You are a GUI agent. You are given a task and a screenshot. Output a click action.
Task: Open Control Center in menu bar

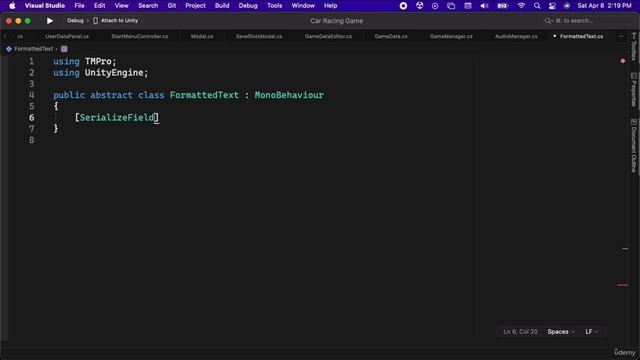[x=552, y=6]
